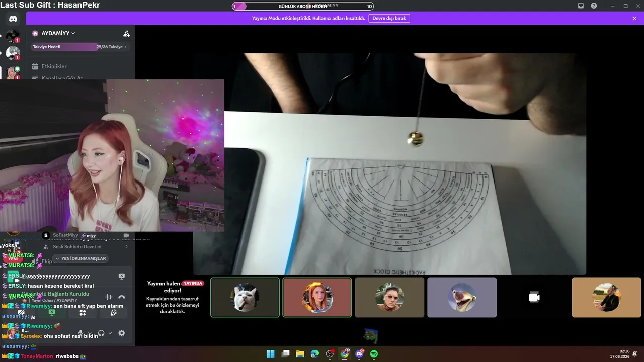Jump to YENİ OKUNMAMIŞLAR unread messages
Image resolution: width=644 pixels, height=362 pixels.
pos(80,258)
